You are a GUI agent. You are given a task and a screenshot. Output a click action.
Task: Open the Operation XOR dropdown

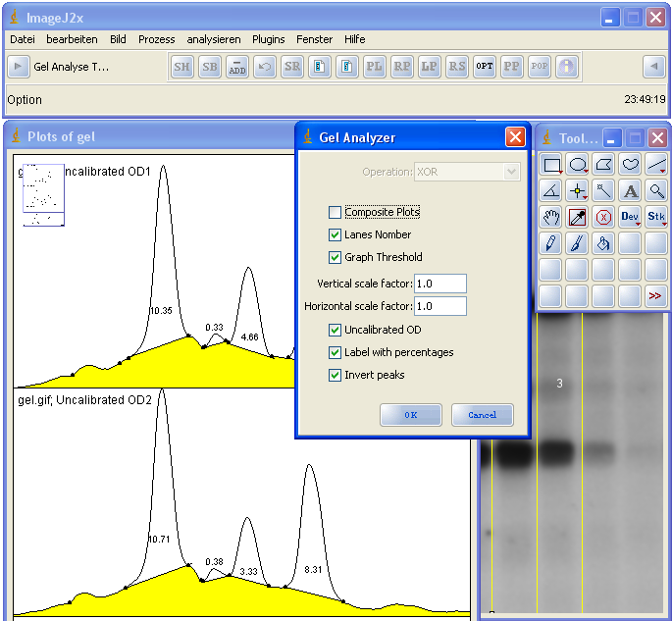(x=467, y=172)
